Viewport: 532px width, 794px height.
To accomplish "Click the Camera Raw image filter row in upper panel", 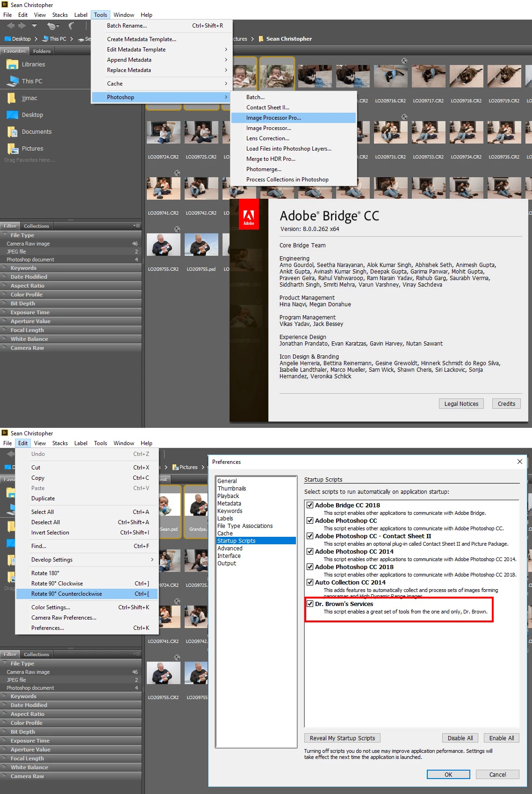I will point(71,244).
